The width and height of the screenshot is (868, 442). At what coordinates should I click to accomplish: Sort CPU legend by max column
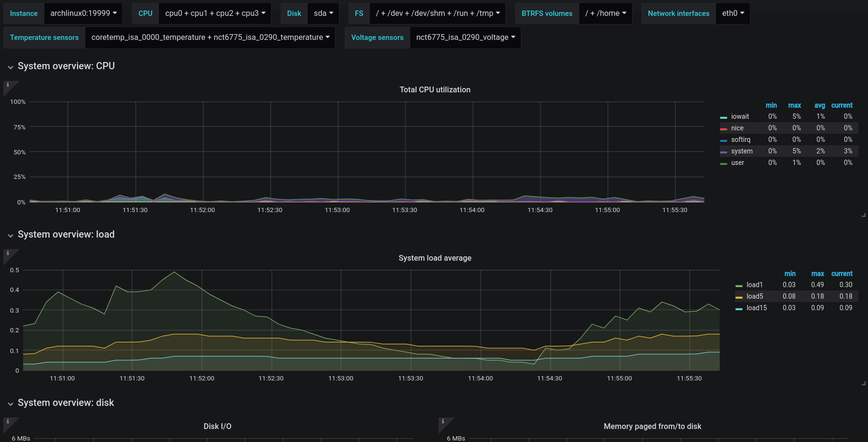pyautogui.click(x=794, y=105)
